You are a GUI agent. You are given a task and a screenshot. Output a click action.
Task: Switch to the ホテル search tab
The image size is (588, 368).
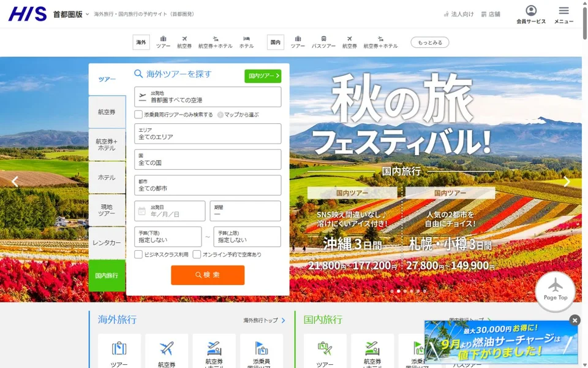107,177
